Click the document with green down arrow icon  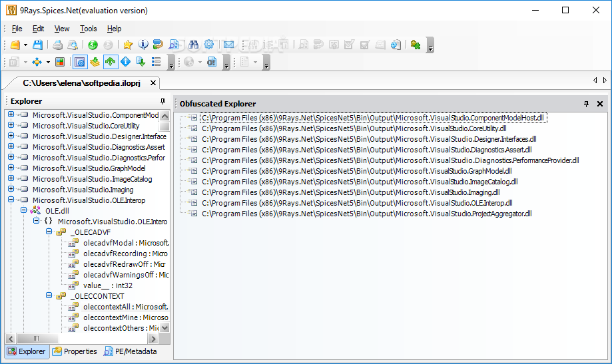tap(141, 62)
